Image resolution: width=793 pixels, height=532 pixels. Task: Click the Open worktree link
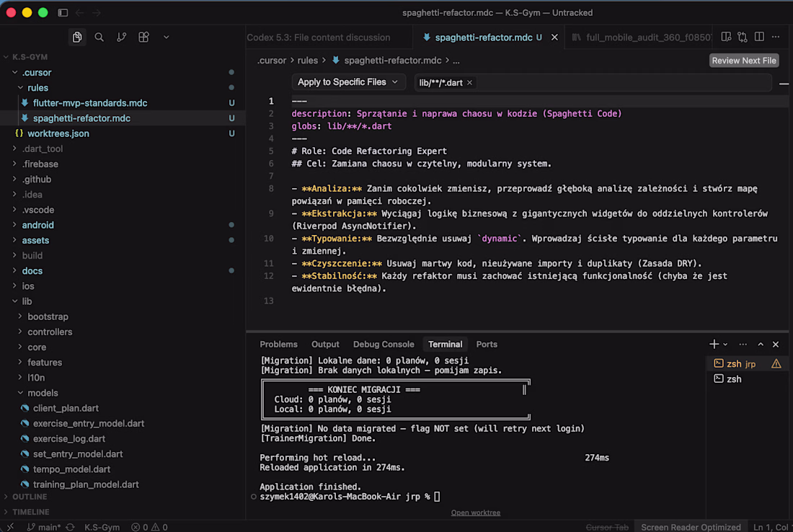click(475, 513)
